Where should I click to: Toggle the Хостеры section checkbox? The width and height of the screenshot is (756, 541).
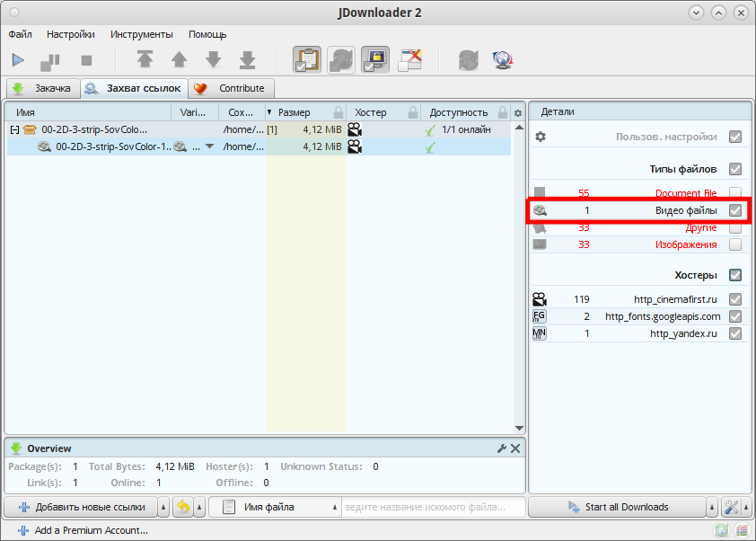[x=735, y=275]
